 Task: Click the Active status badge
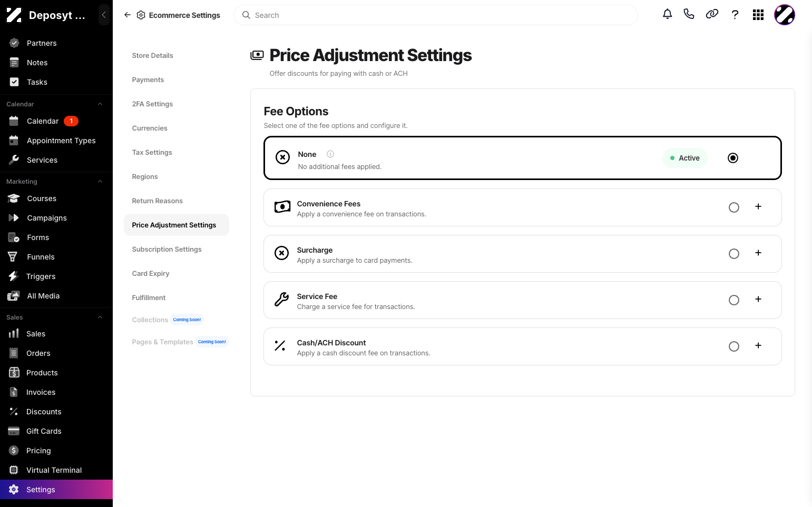pyautogui.click(x=684, y=158)
